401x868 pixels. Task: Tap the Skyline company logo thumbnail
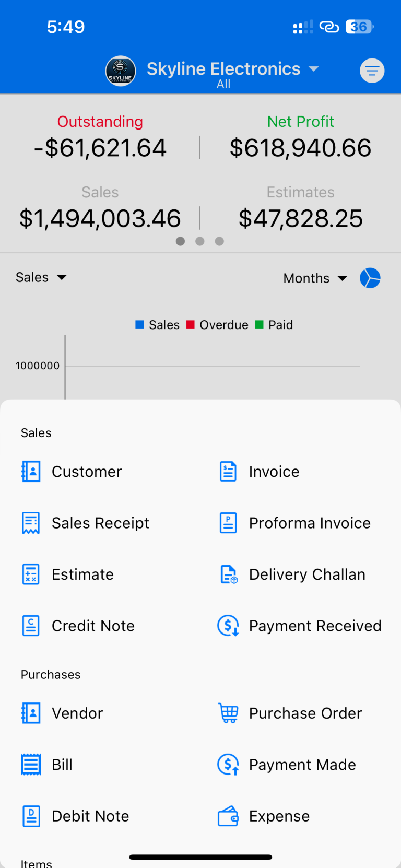click(x=121, y=71)
